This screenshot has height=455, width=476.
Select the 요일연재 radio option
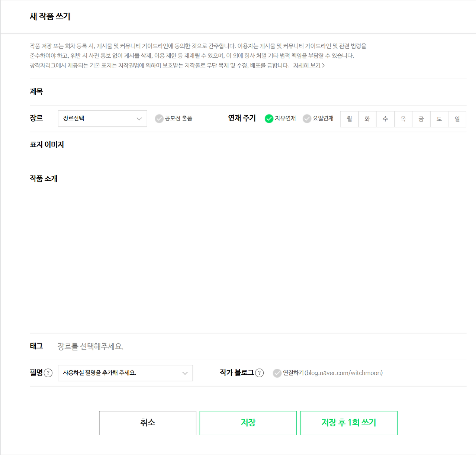pos(307,119)
